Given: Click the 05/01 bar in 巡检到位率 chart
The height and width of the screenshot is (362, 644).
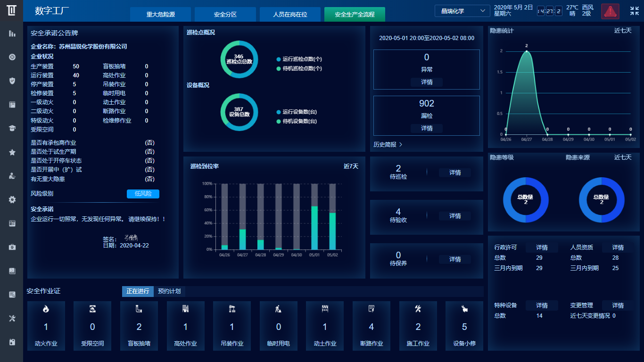Looking at the screenshot, I should click(x=314, y=227).
